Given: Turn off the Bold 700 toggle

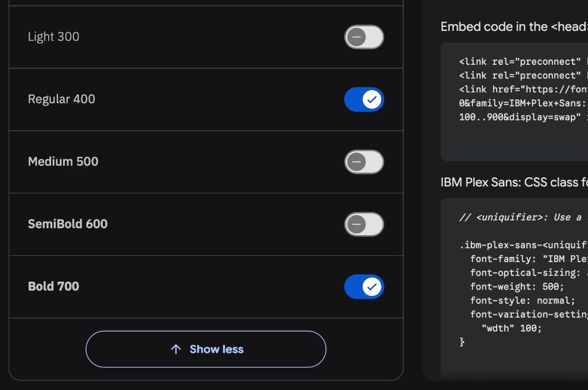Looking at the screenshot, I should tap(363, 287).
